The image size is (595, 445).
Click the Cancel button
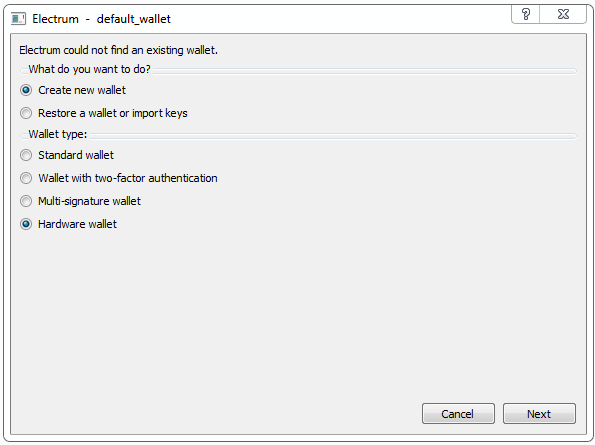point(458,414)
